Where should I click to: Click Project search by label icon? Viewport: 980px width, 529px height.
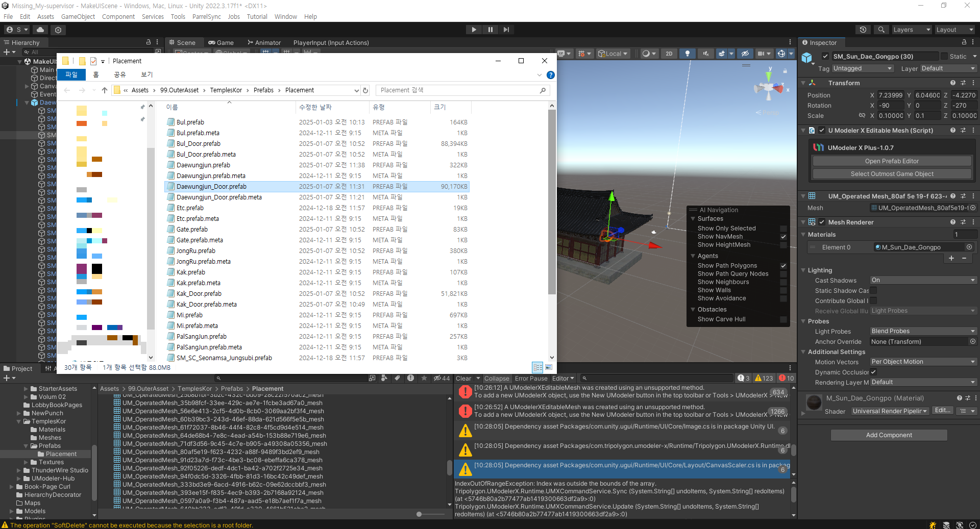pos(397,378)
